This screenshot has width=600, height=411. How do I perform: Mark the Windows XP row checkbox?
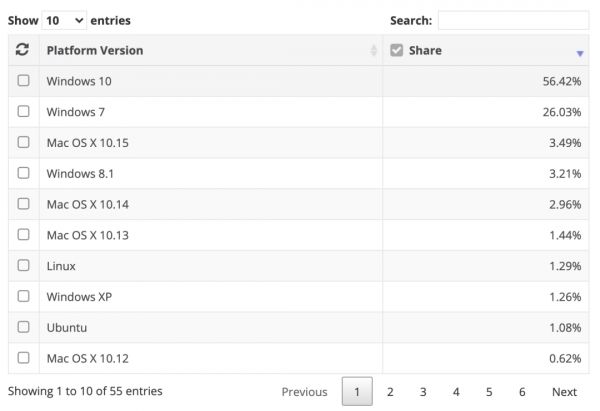click(23, 297)
